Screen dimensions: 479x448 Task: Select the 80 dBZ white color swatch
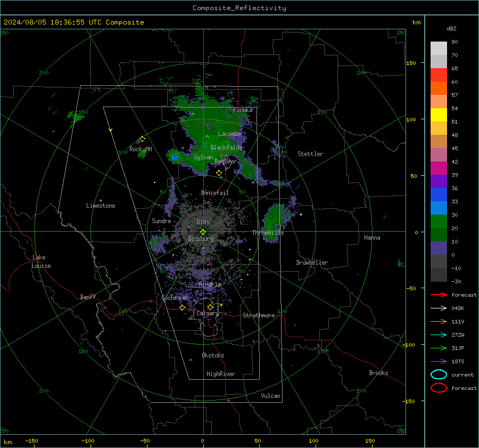pyautogui.click(x=439, y=48)
